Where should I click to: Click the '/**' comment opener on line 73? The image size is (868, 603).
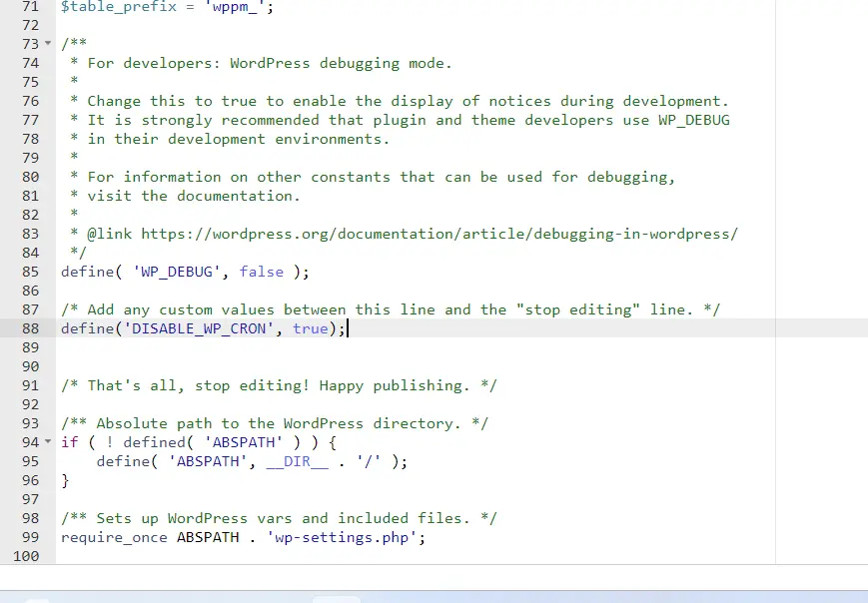pyautogui.click(x=74, y=43)
